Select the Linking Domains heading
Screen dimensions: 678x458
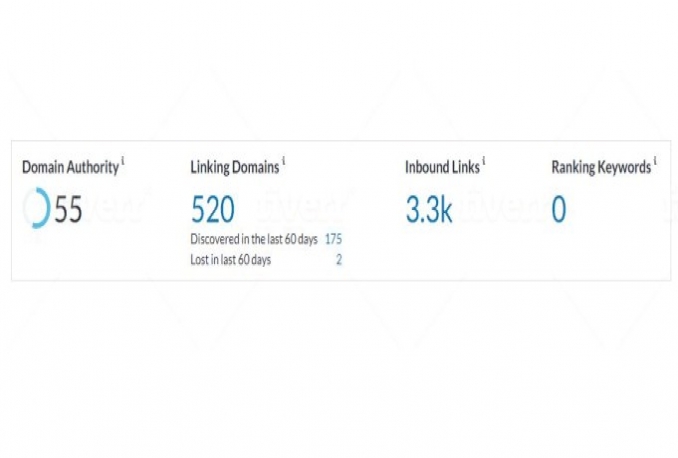coord(234,167)
